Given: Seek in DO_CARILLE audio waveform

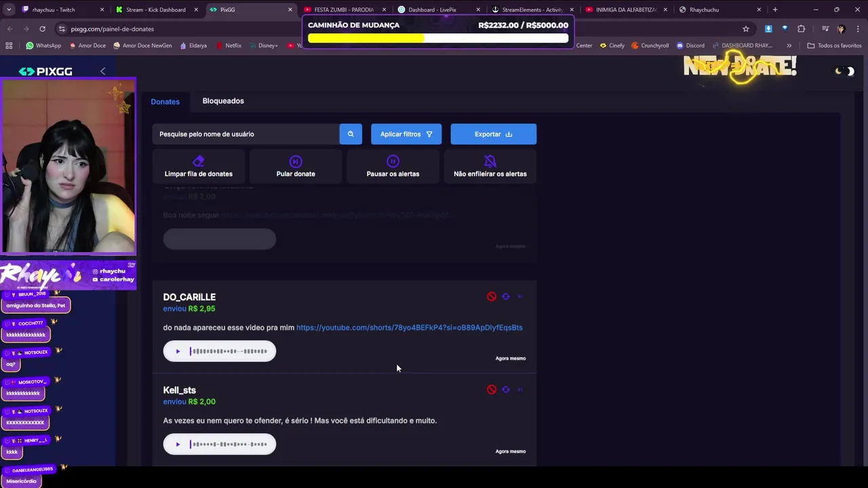Looking at the screenshot, I should click(229, 351).
